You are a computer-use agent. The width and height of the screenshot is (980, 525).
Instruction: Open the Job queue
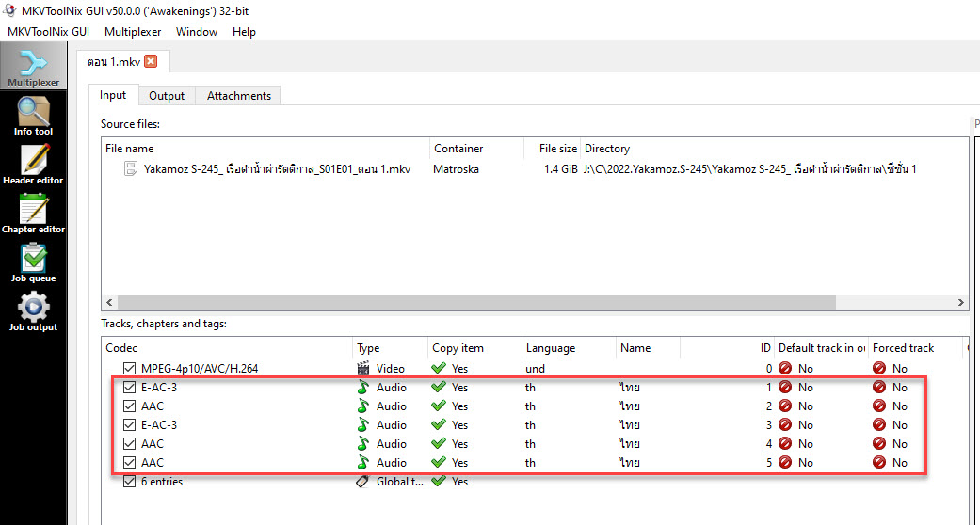pyautogui.click(x=33, y=262)
